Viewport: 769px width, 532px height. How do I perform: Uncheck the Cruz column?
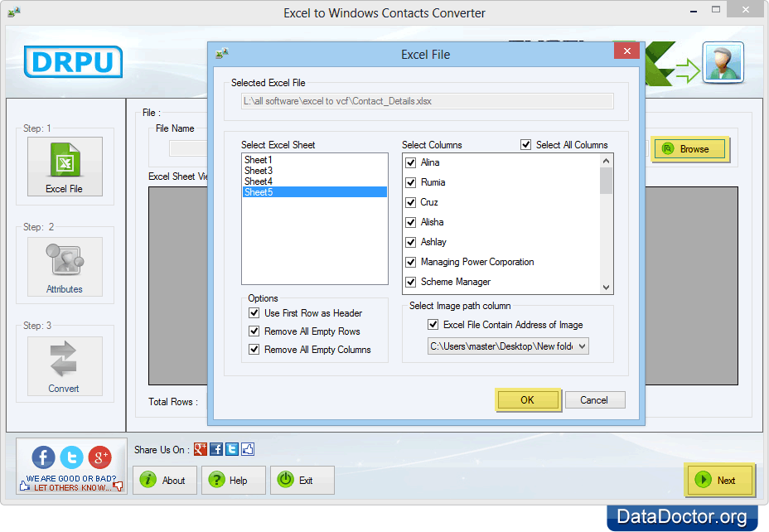coord(411,202)
